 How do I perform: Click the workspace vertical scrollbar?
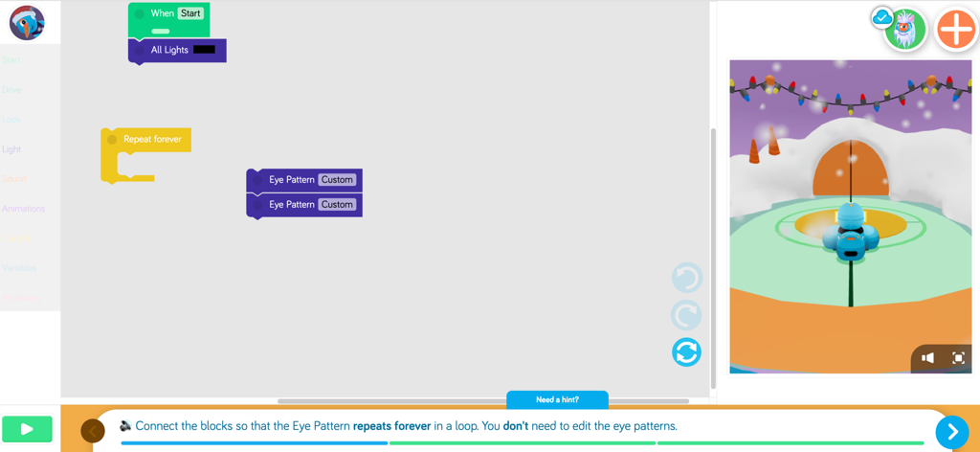click(713, 259)
